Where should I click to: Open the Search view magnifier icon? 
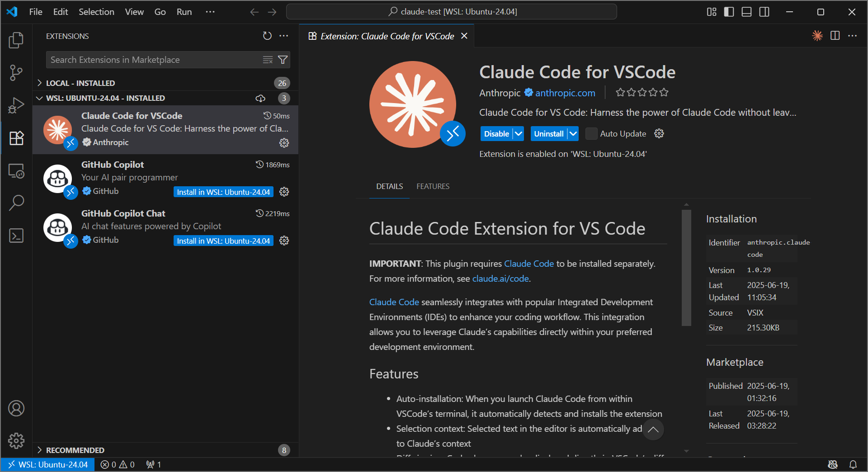(x=16, y=203)
